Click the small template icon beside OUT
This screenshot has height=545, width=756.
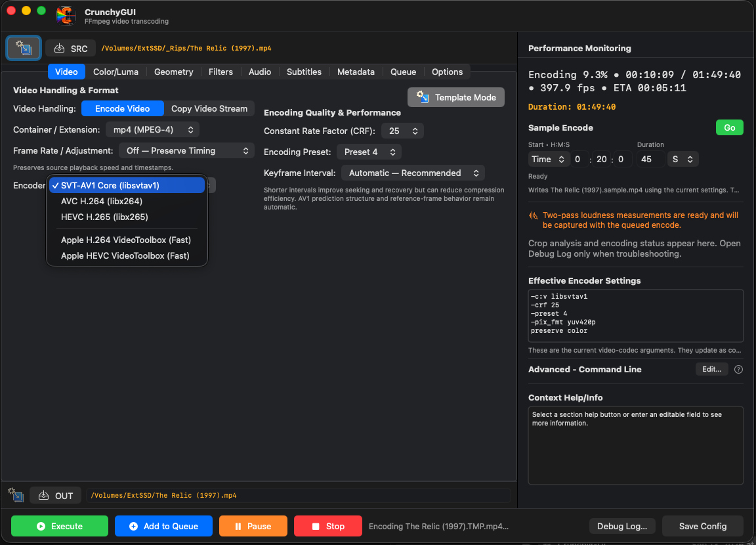pyautogui.click(x=16, y=495)
